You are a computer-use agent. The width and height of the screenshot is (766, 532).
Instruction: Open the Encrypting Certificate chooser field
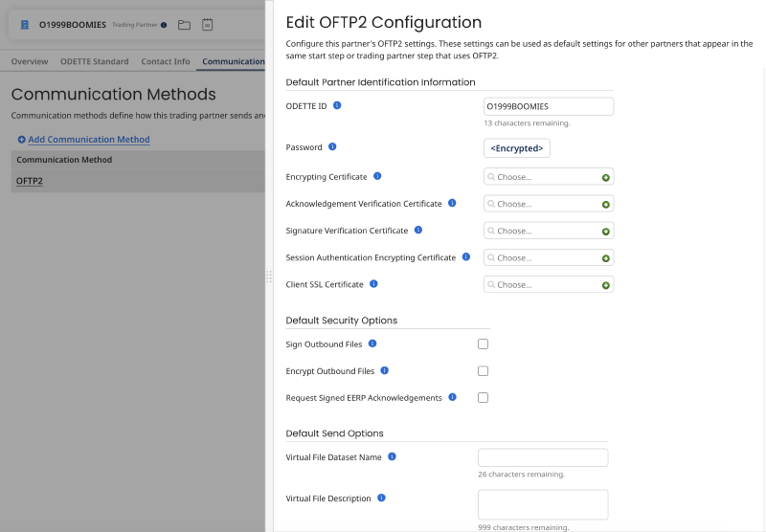tap(549, 177)
